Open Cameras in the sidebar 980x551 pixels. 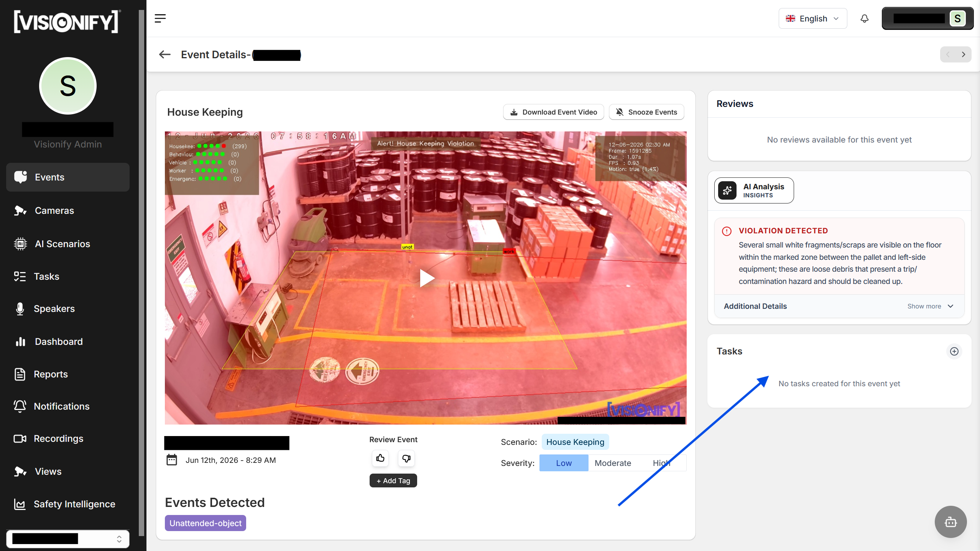[68, 210]
